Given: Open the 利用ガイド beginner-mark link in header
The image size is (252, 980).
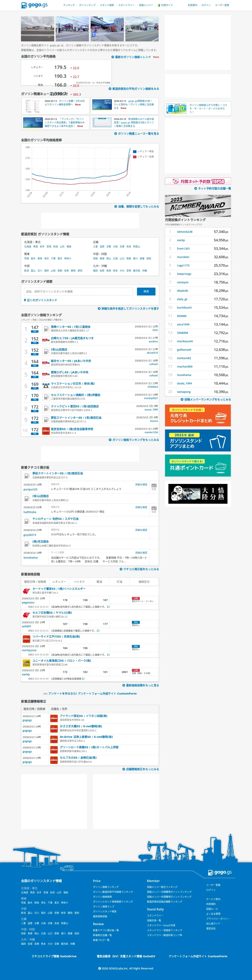Looking at the screenshot, I should coord(165,5).
